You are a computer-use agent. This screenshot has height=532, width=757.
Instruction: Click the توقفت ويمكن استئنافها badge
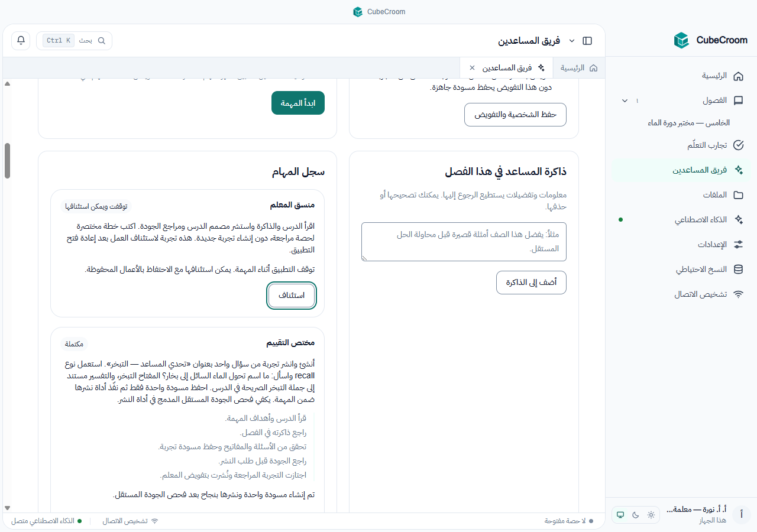[x=96, y=206]
